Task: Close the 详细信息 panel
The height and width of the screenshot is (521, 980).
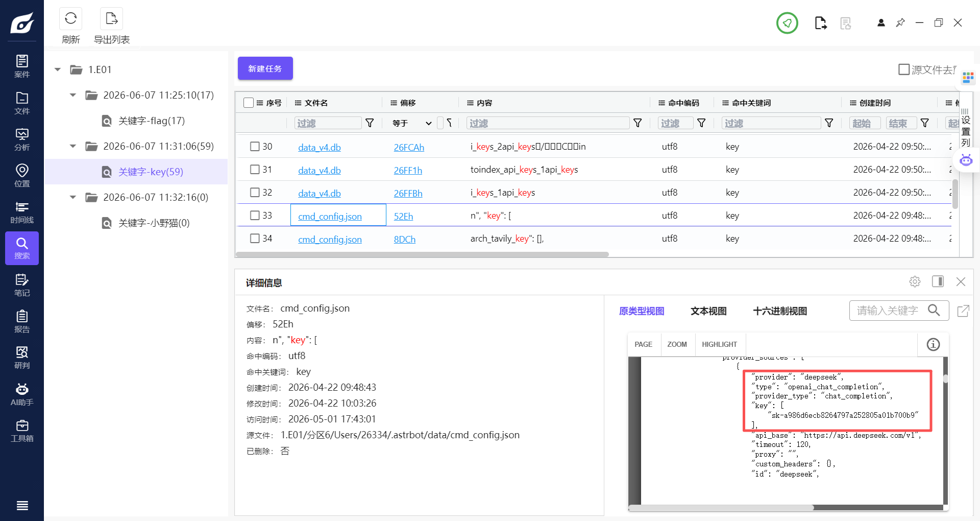Action: point(961,281)
